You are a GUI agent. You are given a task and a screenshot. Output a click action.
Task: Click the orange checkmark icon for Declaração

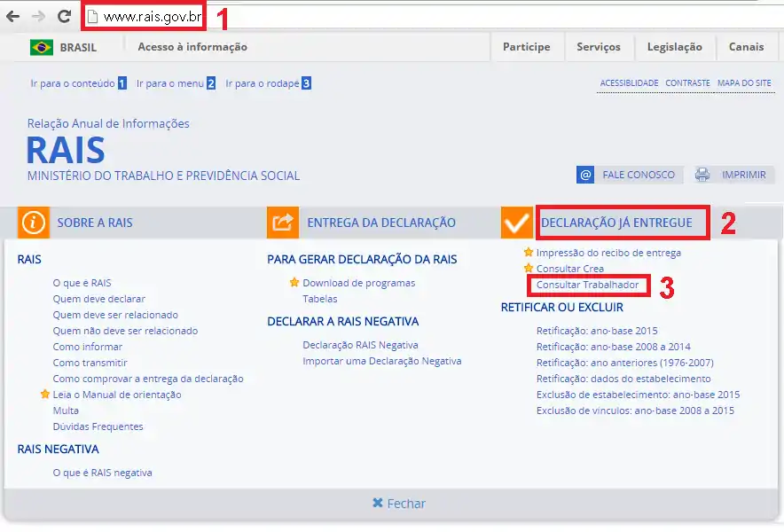tap(516, 223)
